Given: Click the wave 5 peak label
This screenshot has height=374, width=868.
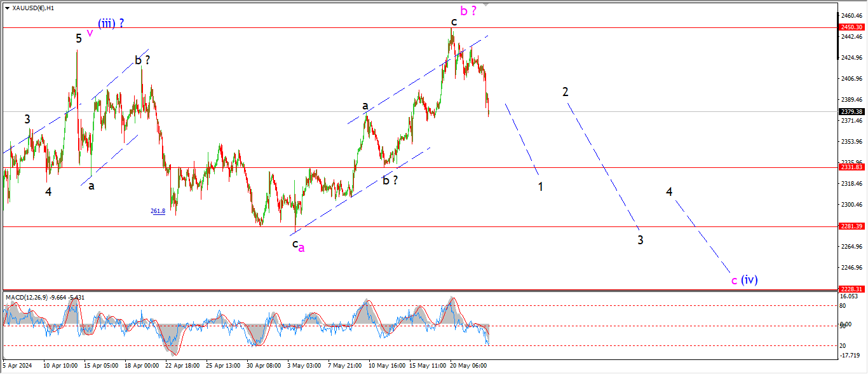Looking at the screenshot, I should tap(79, 38).
